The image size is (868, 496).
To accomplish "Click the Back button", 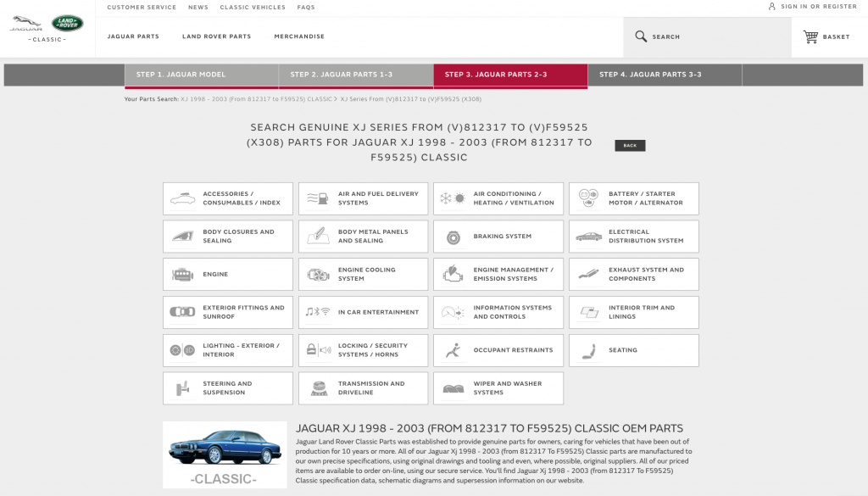I will (630, 146).
